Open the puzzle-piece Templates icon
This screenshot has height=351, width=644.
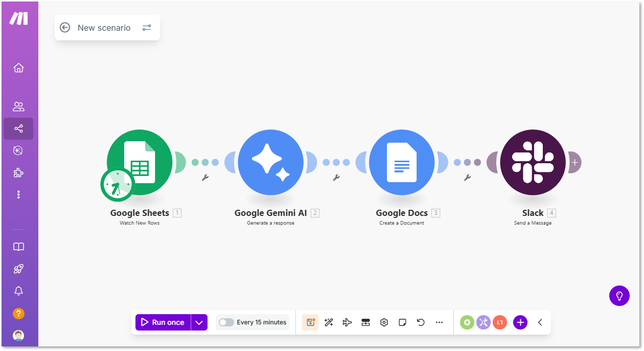pyautogui.click(x=18, y=172)
